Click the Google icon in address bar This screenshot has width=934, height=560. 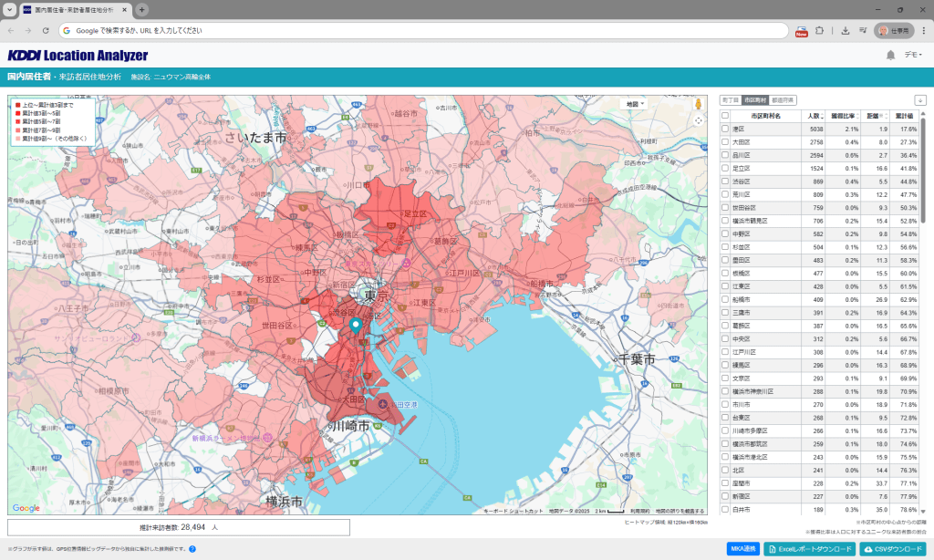click(67, 30)
